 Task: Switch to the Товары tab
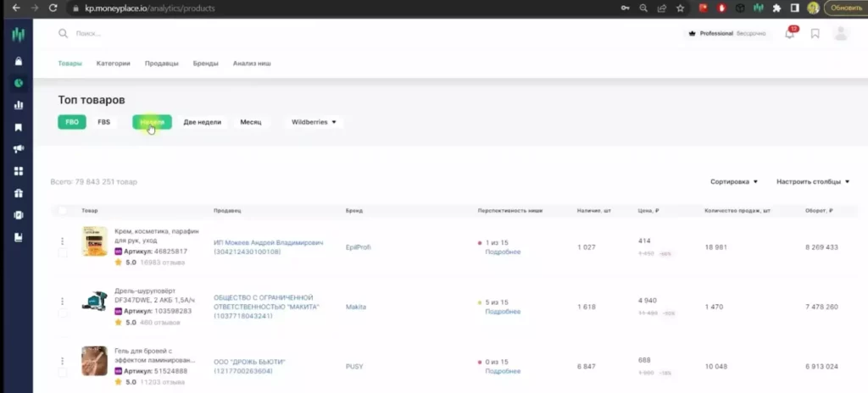click(70, 64)
